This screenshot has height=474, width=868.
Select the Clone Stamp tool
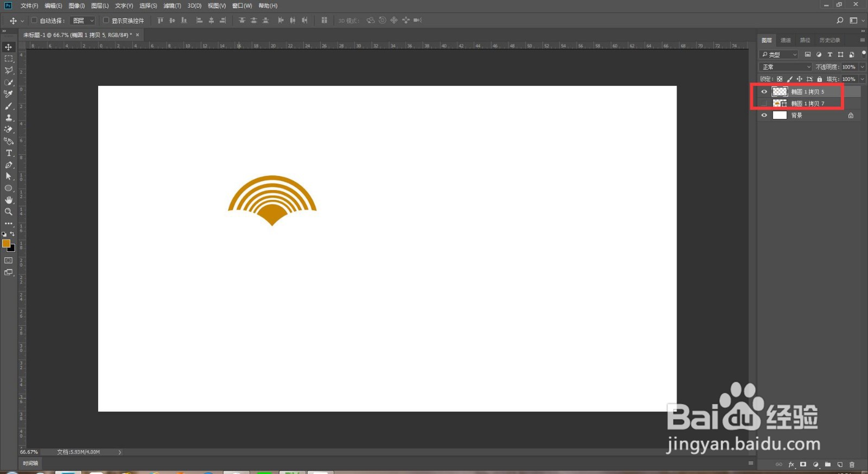click(x=9, y=118)
